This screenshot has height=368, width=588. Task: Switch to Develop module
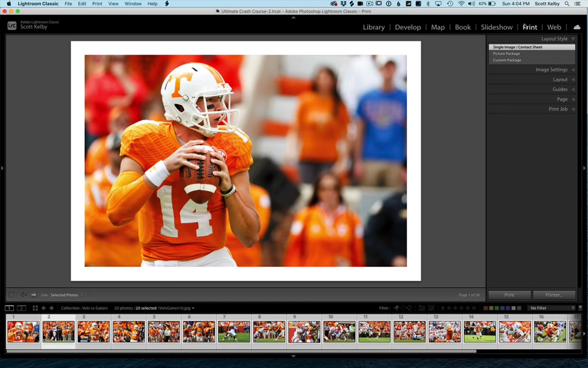[x=408, y=27]
